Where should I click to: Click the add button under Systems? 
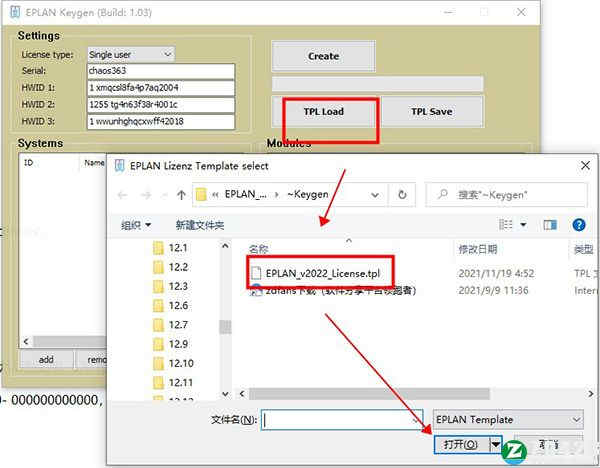click(x=46, y=359)
